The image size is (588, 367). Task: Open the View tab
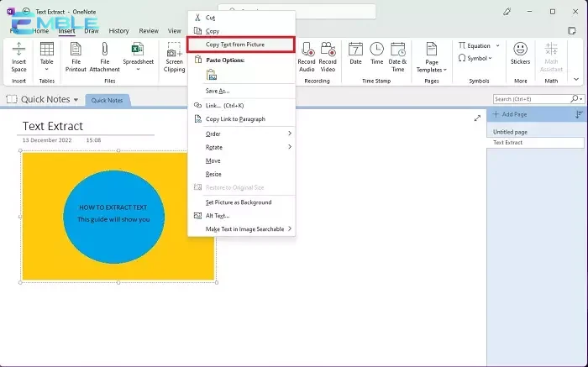[175, 31]
